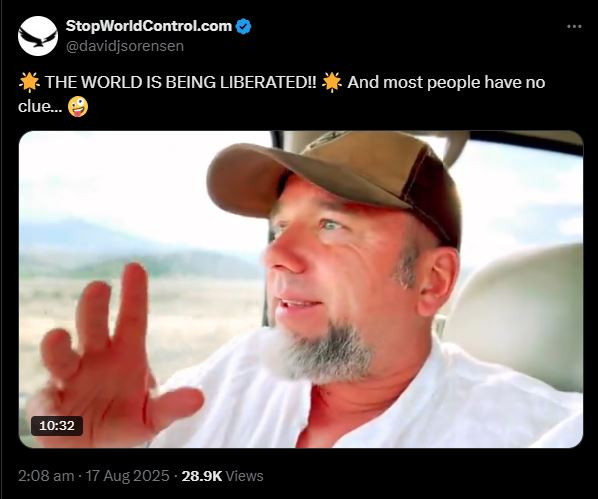Click the 'clue...' text in post
The height and width of the screenshot is (499, 598).
[40, 106]
